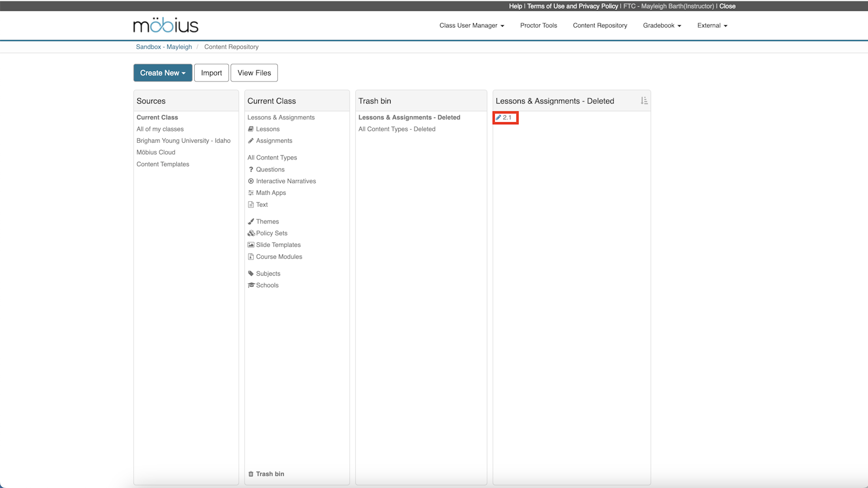Image resolution: width=868 pixels, height=488 pixels.
Task: Follow the Sandbox - Mayleigh breadcrumb link
Action: tap(164, 47)
